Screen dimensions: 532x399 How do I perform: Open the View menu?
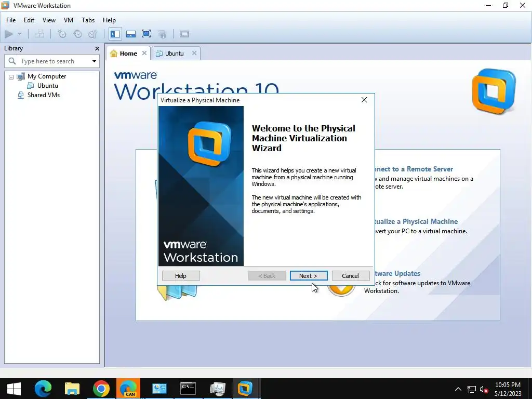tap(49, 20)
